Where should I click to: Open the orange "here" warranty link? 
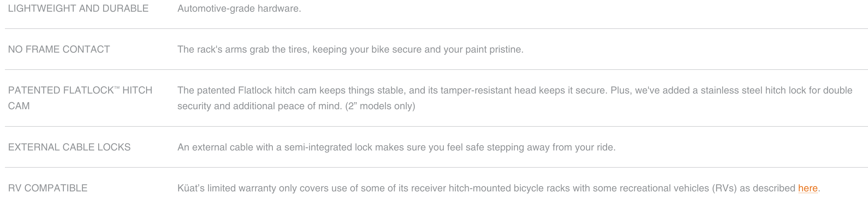click(x=808, y=188)
